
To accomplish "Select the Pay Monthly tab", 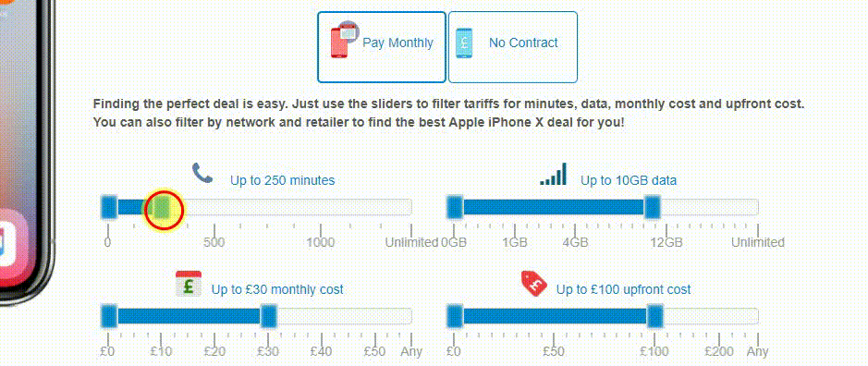I will [382, 47].
